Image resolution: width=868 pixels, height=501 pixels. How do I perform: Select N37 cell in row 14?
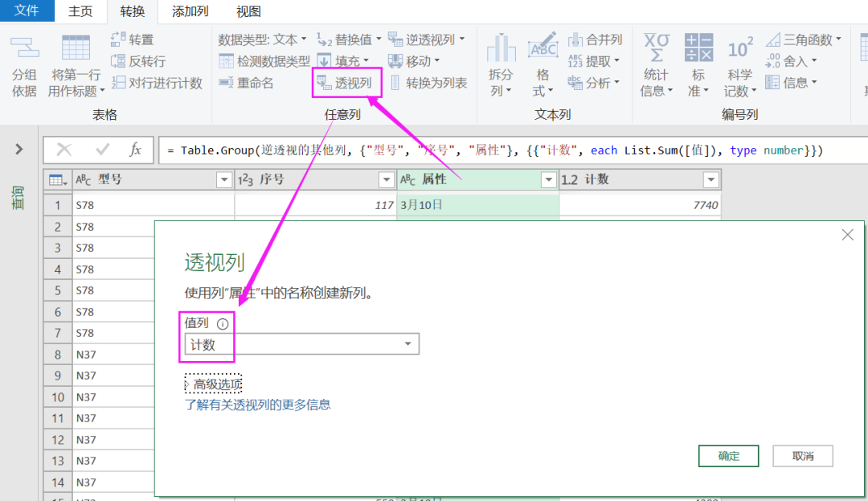coord(113,483)
